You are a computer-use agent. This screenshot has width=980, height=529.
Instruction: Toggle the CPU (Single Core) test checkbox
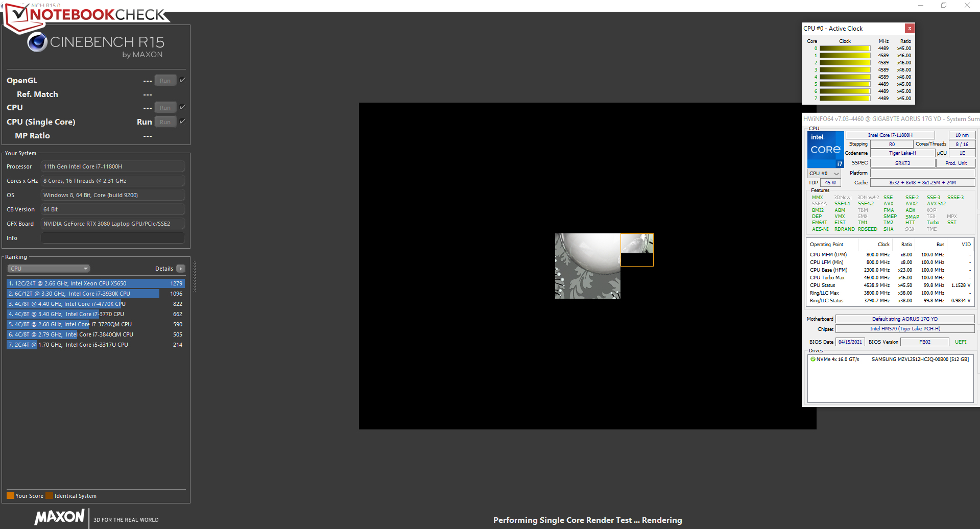[182, 122]
